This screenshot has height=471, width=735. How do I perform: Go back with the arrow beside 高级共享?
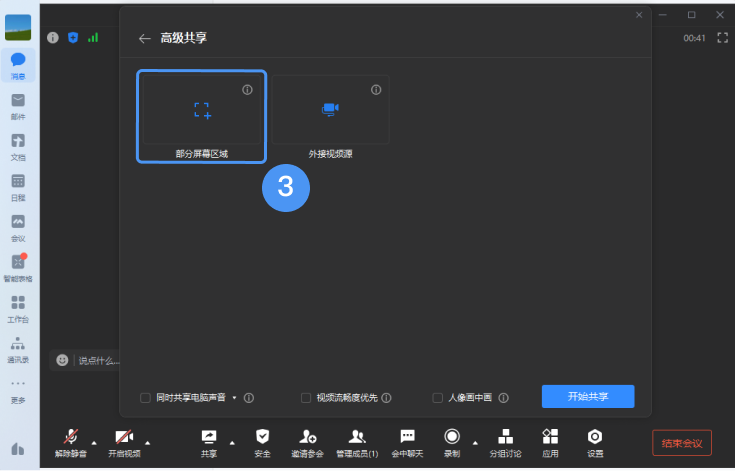tap(144, 38)
